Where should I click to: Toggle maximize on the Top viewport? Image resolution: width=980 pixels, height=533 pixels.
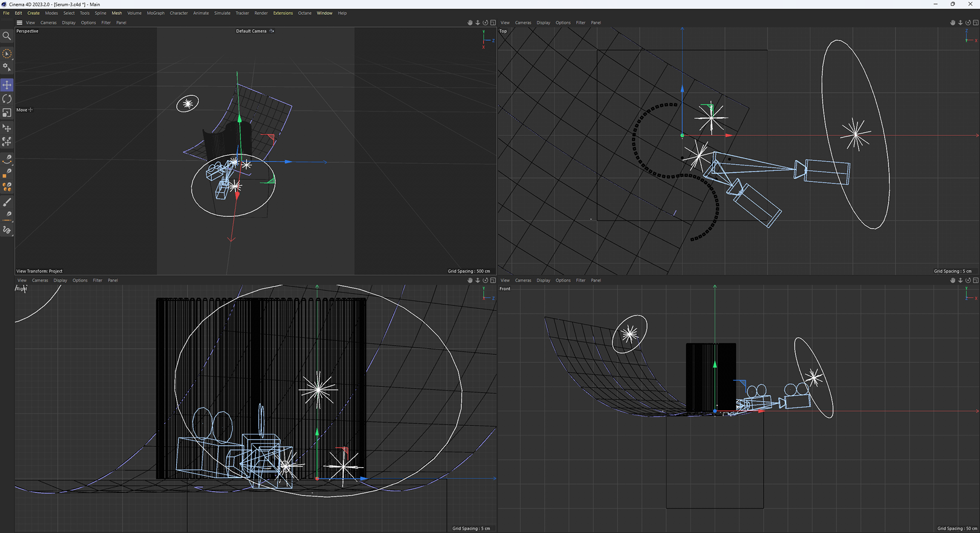[975, 22]
